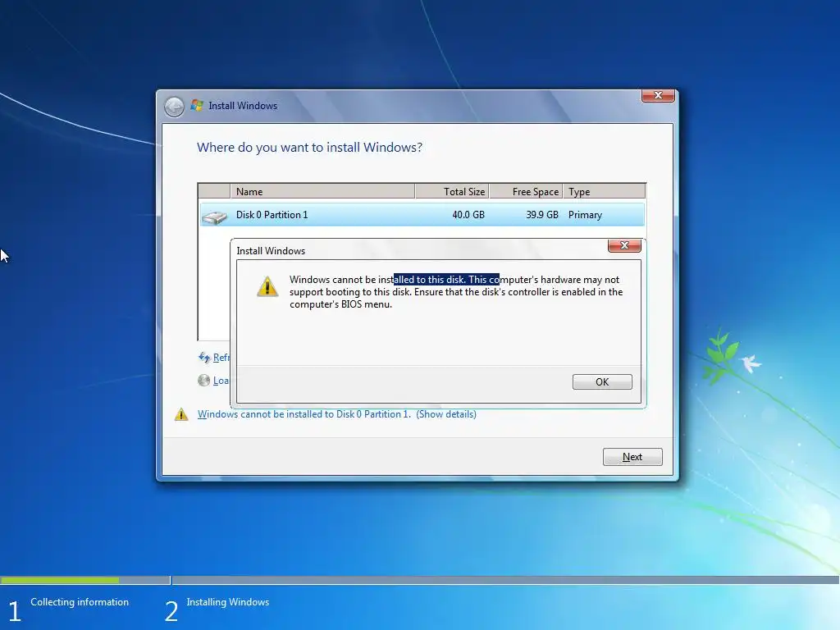Open Show details link
The width and height of the screenshot is (840, 630).
coord(446,414)
